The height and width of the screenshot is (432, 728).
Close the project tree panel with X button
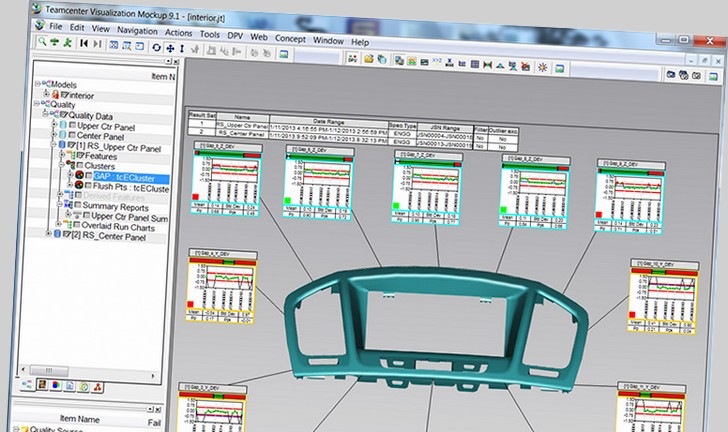pyautogui.click(x=176, y=62)
